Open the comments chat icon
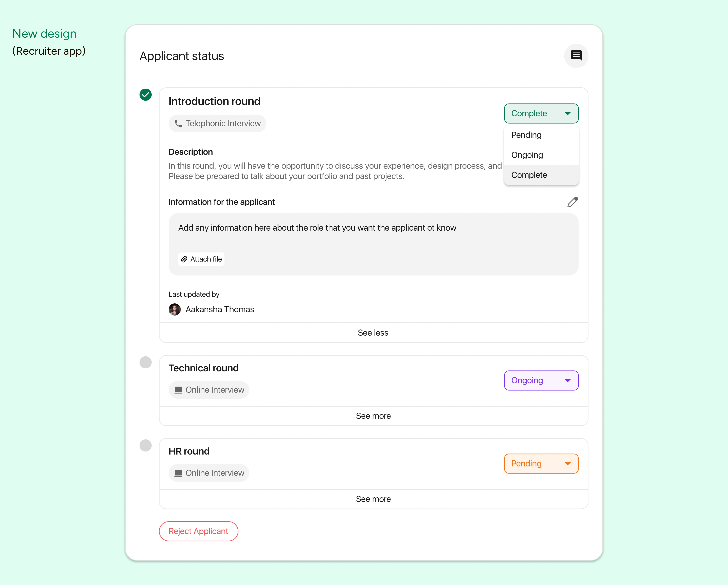The height and width of the screenshot is (585, 728). tap(576, 55)
